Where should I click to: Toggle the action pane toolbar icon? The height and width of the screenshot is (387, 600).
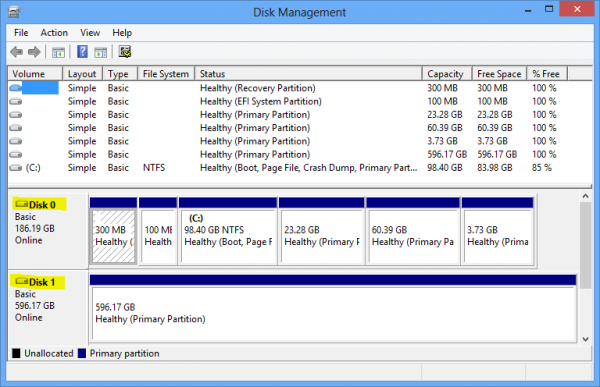coord(101,52)
